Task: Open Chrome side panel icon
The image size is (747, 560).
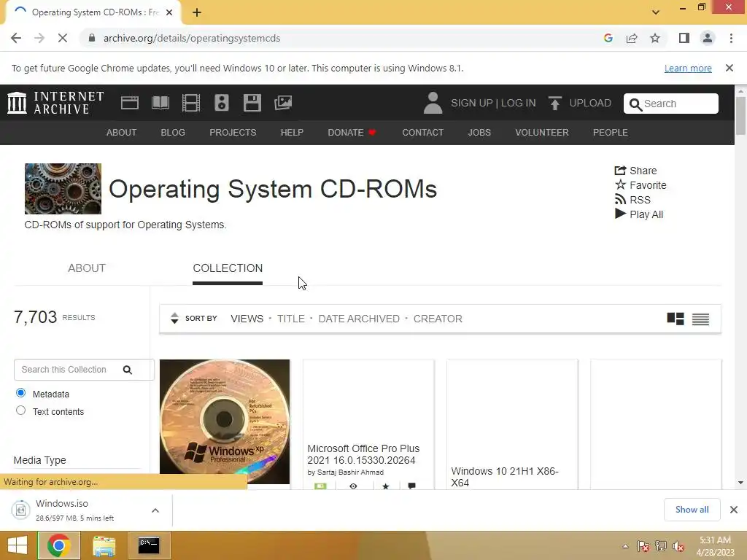Action: tap(684, 38)
